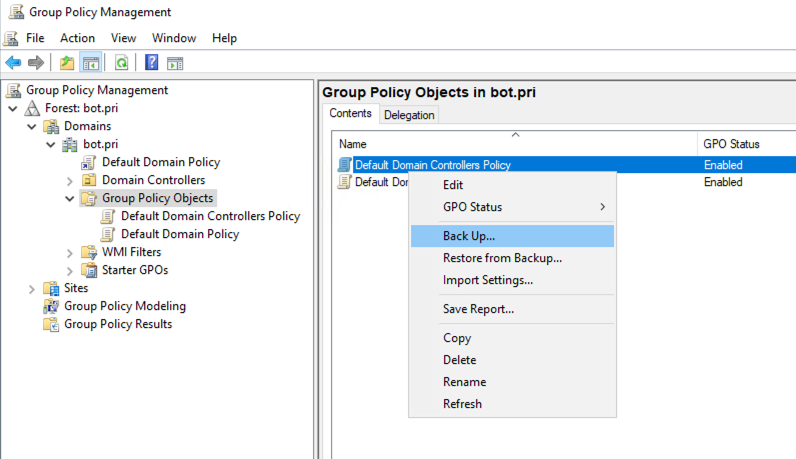This screenshot has height=459, width=796.
Task: Click the linked Default Domain Policy shortcut icon
Action: pos(88,162)
